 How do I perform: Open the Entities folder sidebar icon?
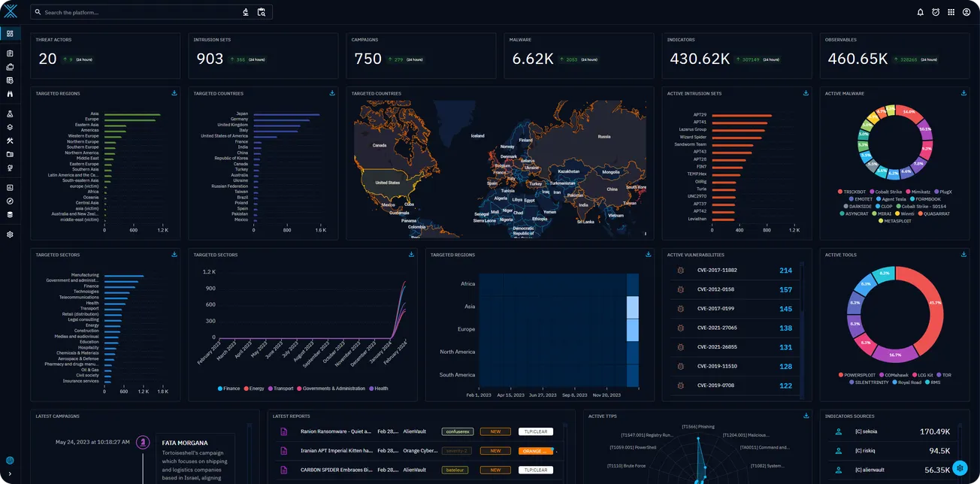pyautogui.click(x=10, y=154)
